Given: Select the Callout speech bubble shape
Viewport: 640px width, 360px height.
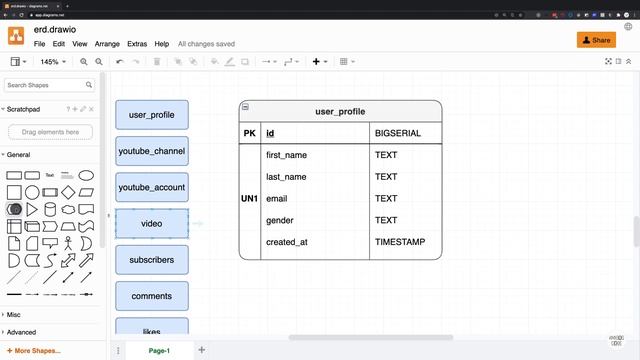Looking at the screenshot, I should (50, 243).
